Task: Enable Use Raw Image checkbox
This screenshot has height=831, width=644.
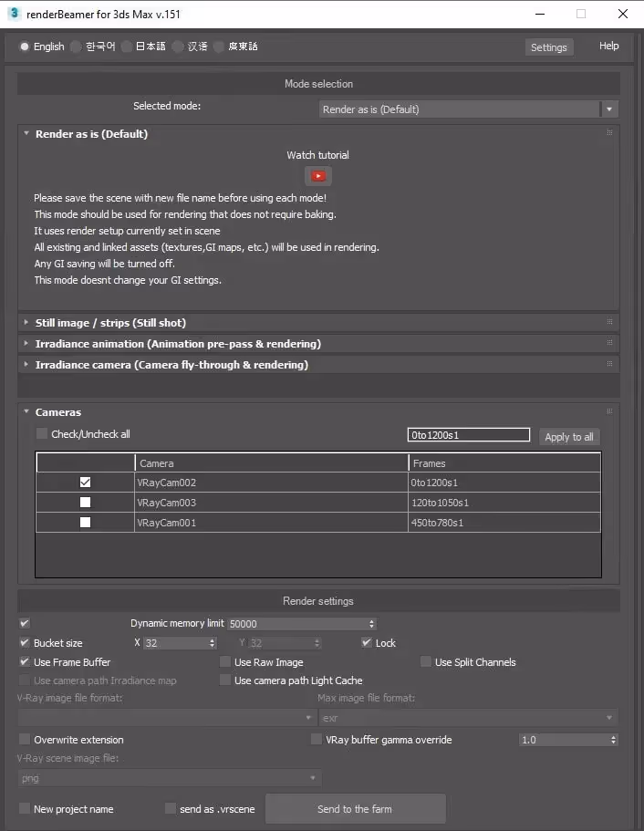Action: (225, 661)
